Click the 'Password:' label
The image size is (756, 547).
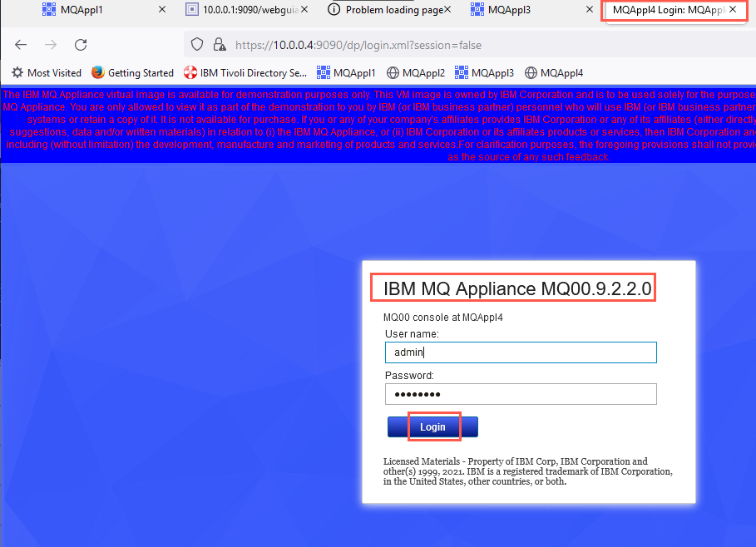coord(409,376)
